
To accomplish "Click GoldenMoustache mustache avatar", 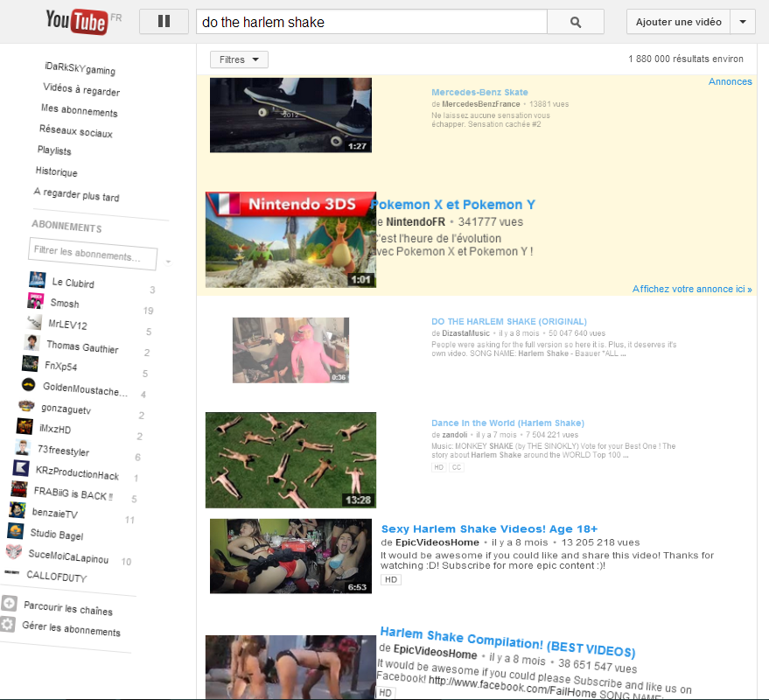I will (29, 385).
